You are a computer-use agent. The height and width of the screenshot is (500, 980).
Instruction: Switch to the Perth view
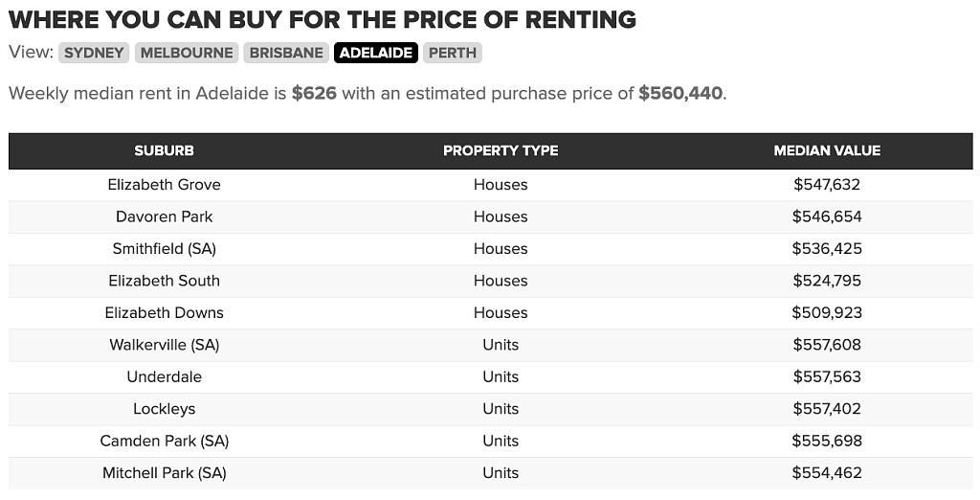[453, 53]
